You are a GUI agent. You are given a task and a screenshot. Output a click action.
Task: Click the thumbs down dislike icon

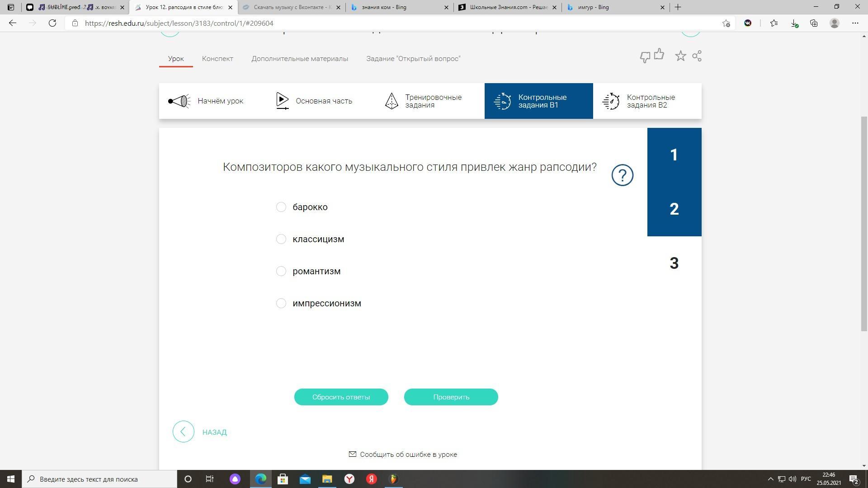click(x=645, y=57)
